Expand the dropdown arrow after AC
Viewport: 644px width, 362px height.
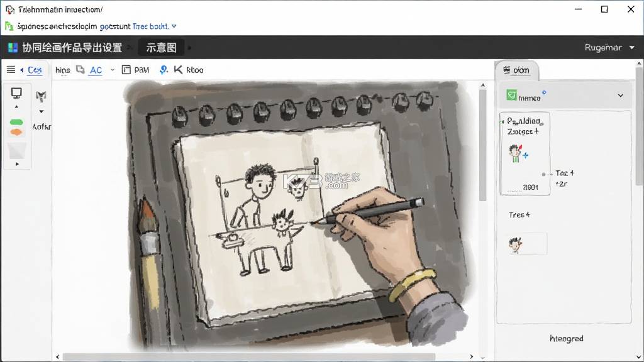112,70
